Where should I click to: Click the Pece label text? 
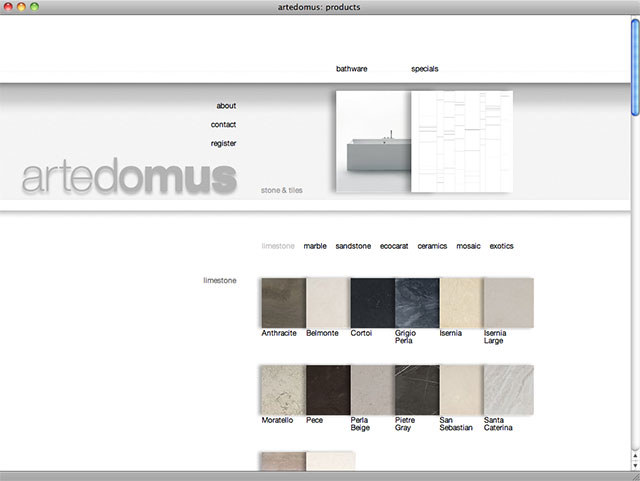click(x=314, y=420)
